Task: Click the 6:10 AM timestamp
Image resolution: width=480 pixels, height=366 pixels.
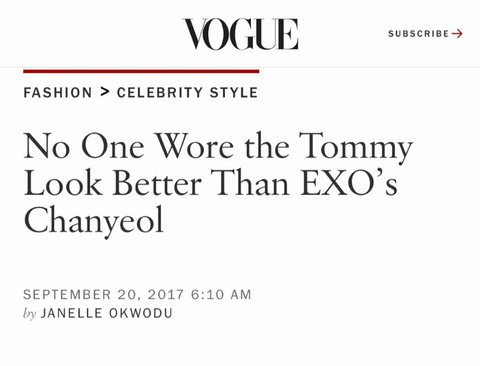Action: click(221, 295)
